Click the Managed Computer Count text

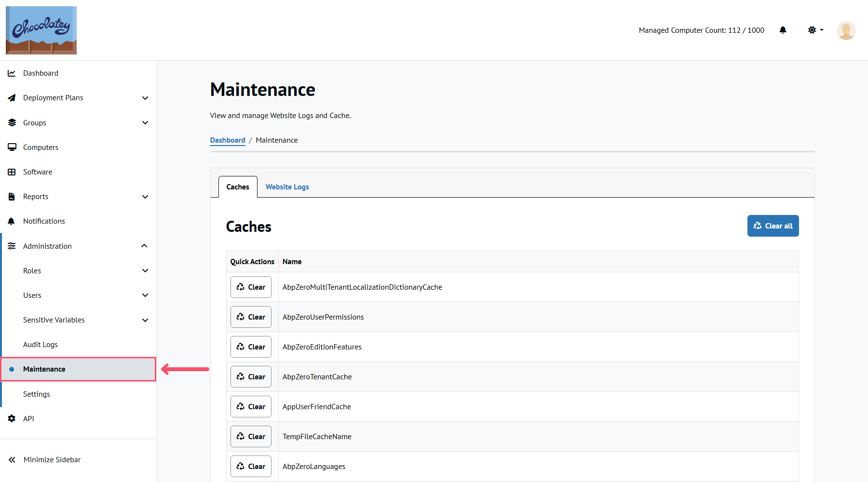[701, 30]
